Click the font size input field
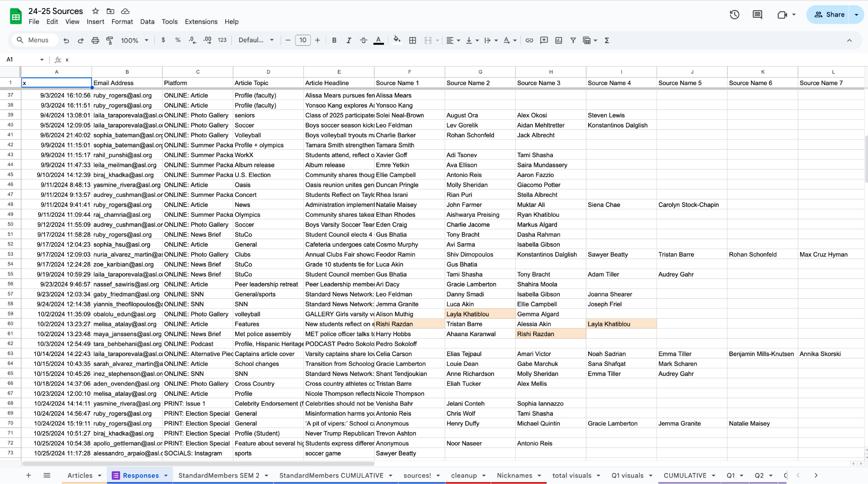Image resolution: width=868 pixels, height=484 pixels. [x=303, y=40]
